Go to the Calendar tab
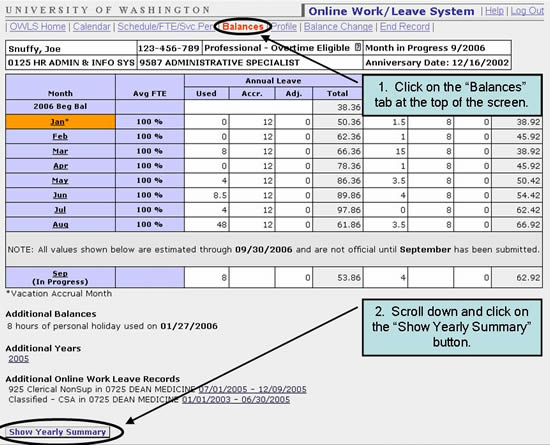This screenshot has width=550, height=445. (92, 27)
